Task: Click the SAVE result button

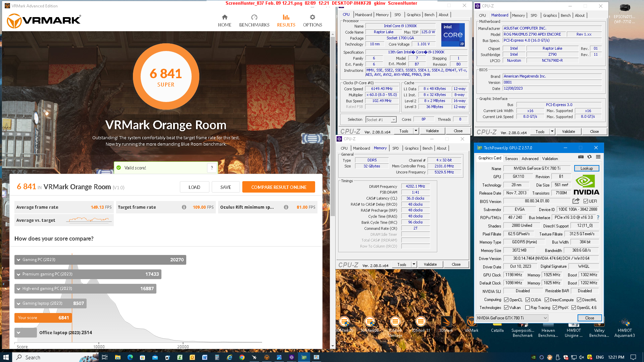Action: (x=226, y=187)
